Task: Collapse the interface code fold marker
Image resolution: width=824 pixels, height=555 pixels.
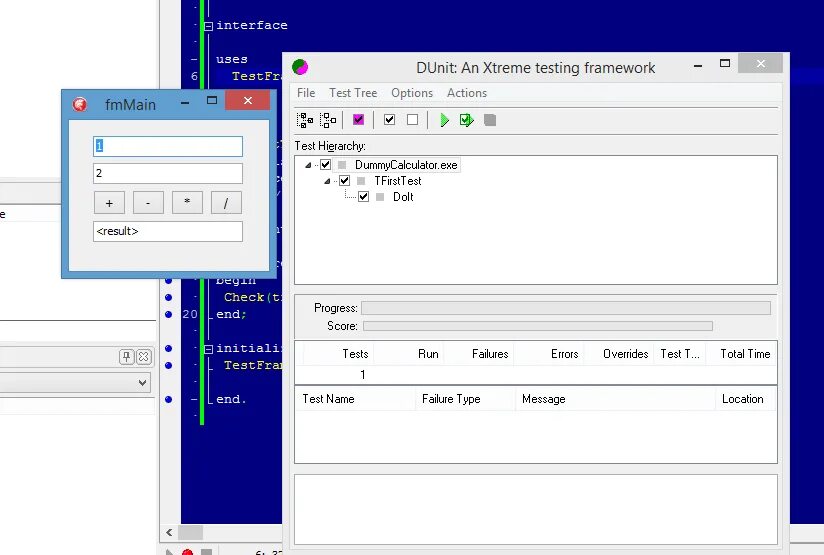Action: click(209, 26)
